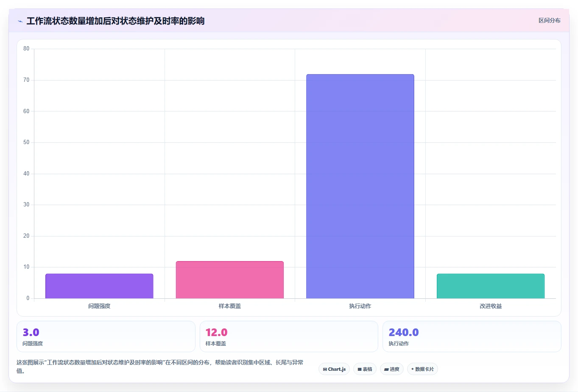Click the y-axis value 10
578x392 pixels.
point(26,267)
